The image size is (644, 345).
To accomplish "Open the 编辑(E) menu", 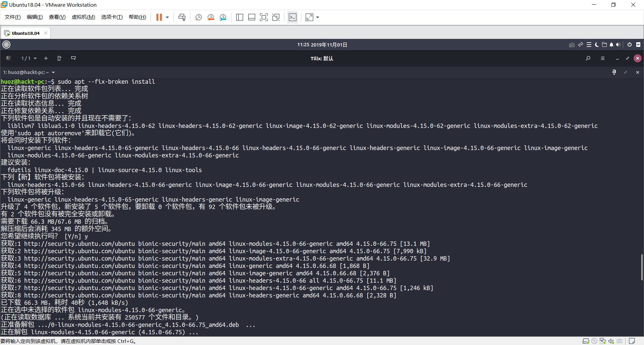I will [x=35, y=17].
